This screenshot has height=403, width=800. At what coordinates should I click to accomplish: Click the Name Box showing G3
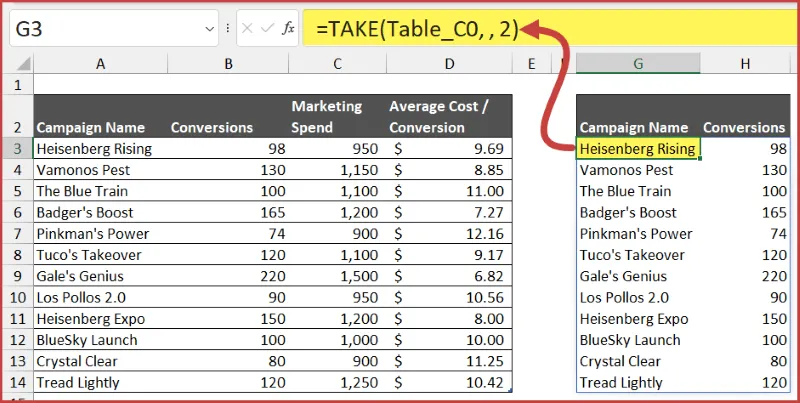point(100,29)
